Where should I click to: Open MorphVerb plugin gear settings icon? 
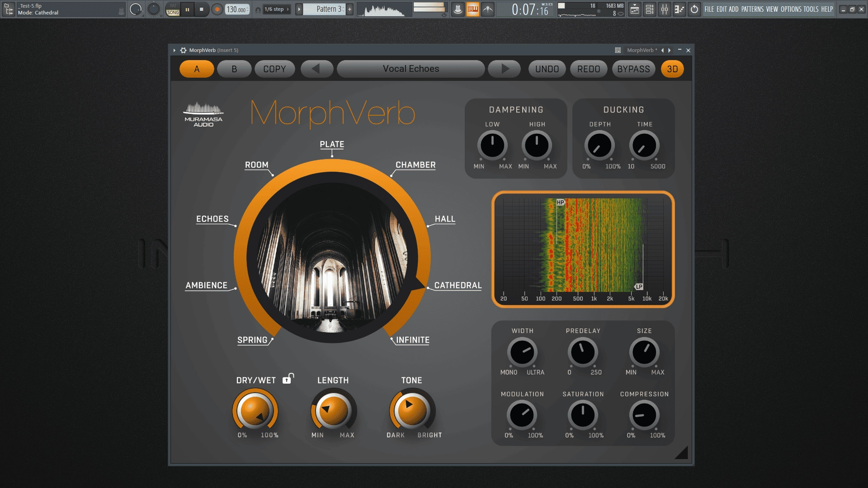click(183, 50)
